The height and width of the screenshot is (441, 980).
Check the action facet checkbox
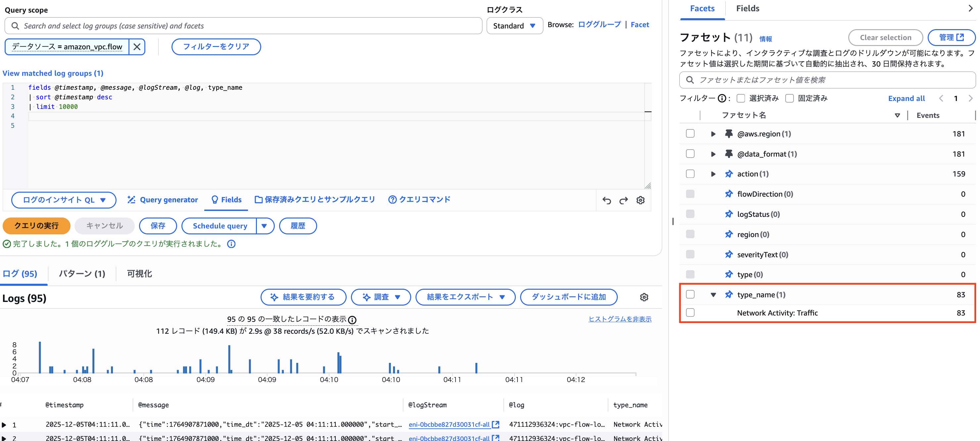pos(690,173)
